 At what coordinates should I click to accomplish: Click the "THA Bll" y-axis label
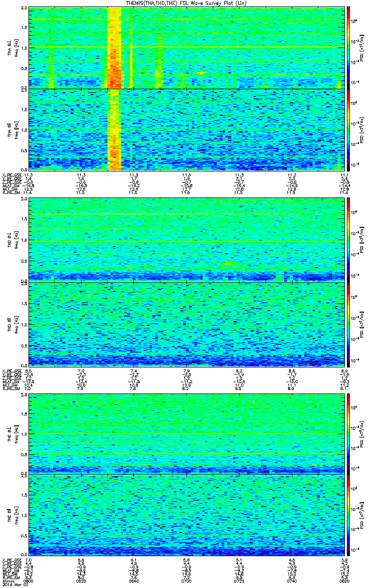click(10, 129)
